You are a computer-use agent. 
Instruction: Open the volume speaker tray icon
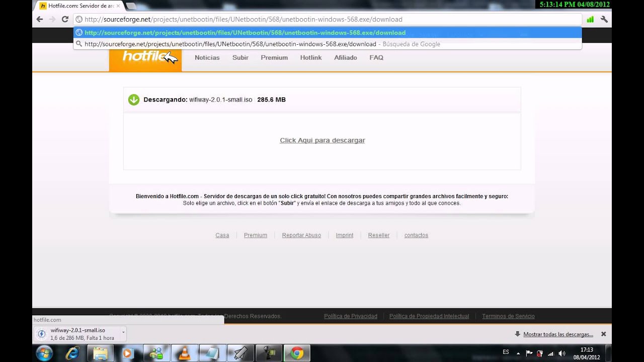pos(561,353)
